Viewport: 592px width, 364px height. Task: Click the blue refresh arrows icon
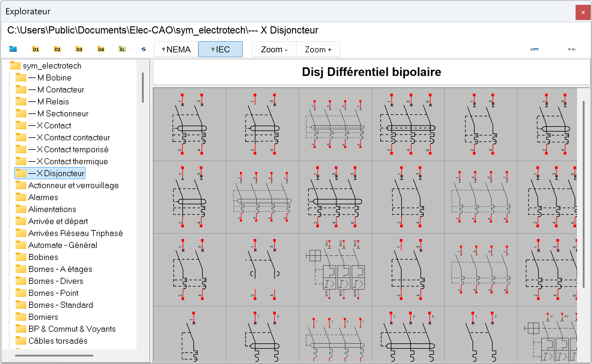[144, 49]
